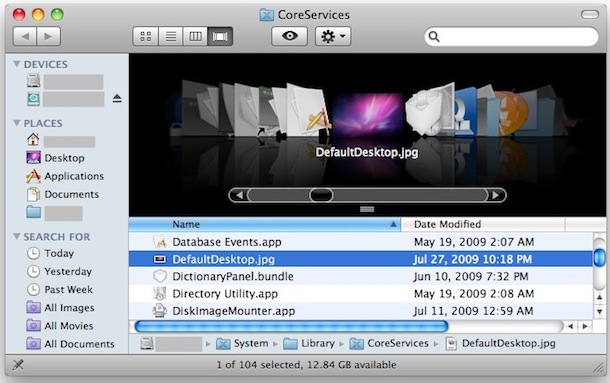The height and width of the screenshot is (383, 610).
Task: Click the horizontal scrollbar in the file list
Action: pyautogui.click(x=291, y=326)
